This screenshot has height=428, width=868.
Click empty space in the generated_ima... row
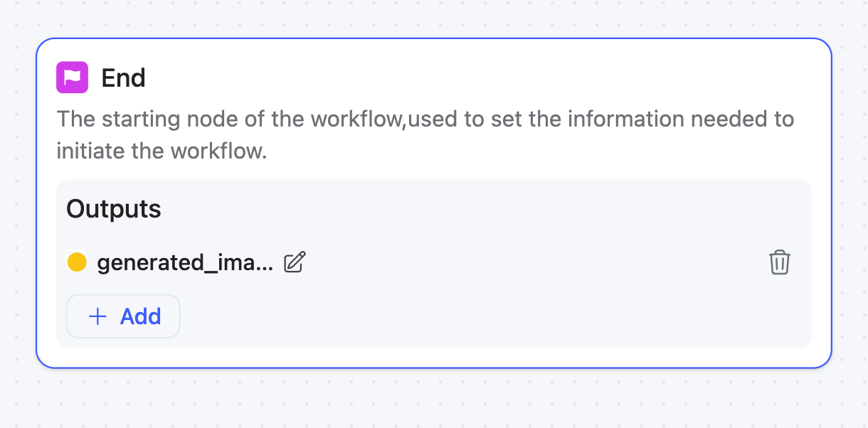pyautogui.click(x=534, y=262)
